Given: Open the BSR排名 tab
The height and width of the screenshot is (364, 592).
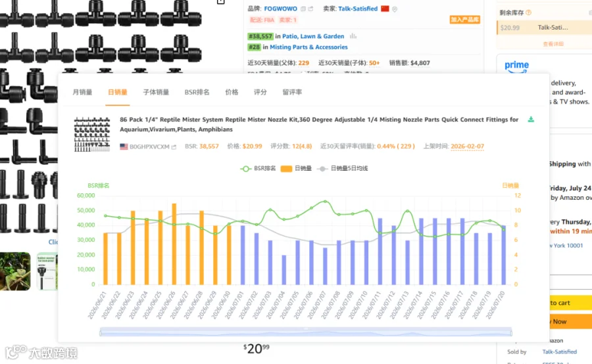Looking at the screenshot, I should [197, 92].
